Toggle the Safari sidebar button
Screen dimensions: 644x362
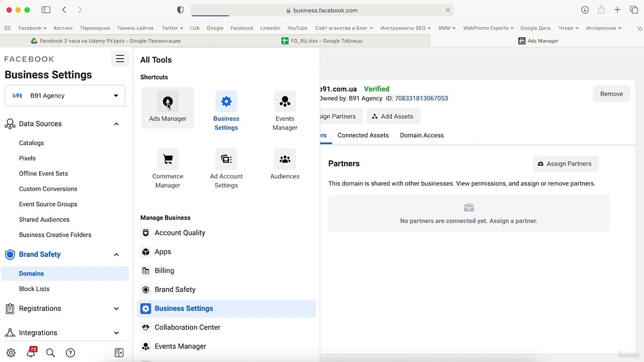pos(46,10)
